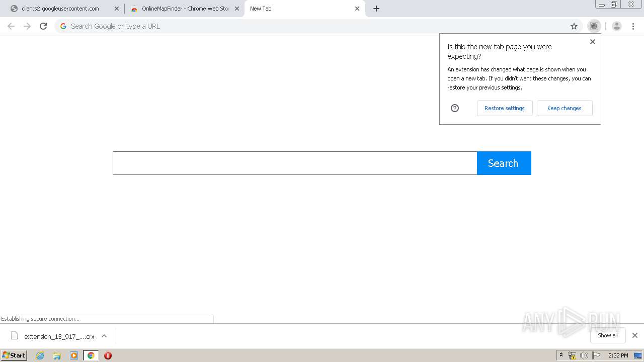Open Windows Media Player from taskbar
The width and height of the screenshot is (644, 362).
pos(74,355)
